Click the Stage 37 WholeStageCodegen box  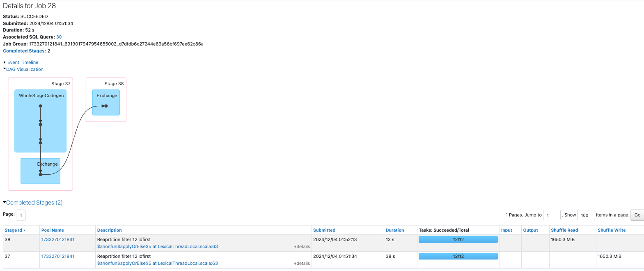[40, 121]
